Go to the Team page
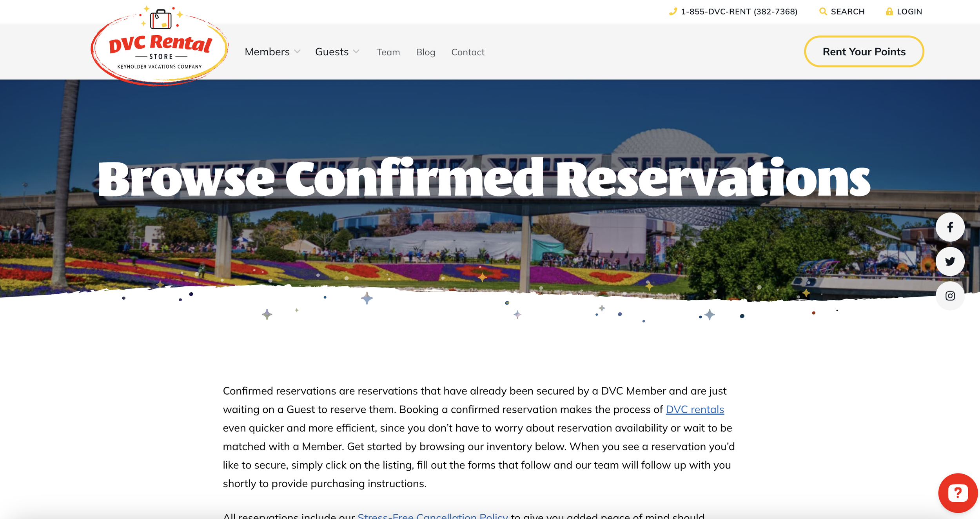 (388, 52)
